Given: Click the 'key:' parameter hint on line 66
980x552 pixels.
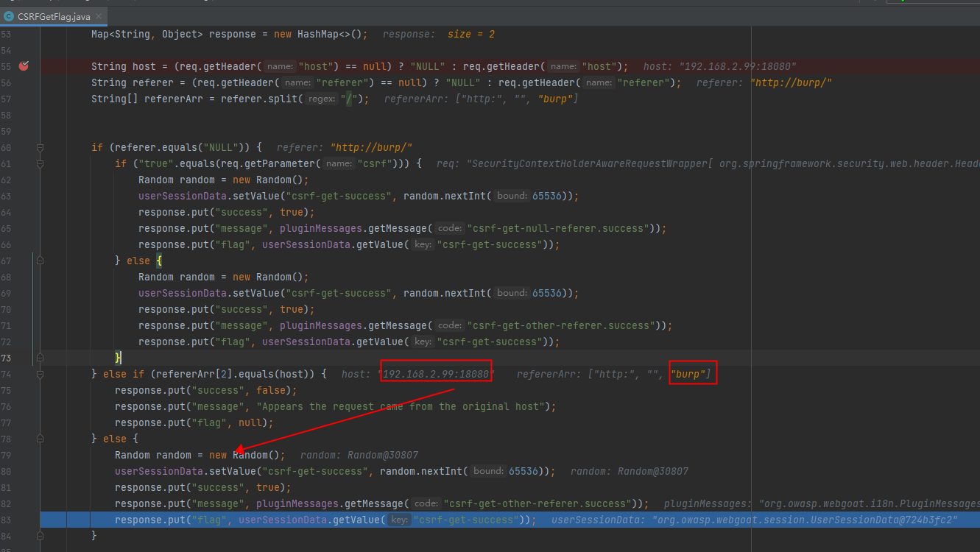Looking at the screenshot, I should (x=422, y=244).
